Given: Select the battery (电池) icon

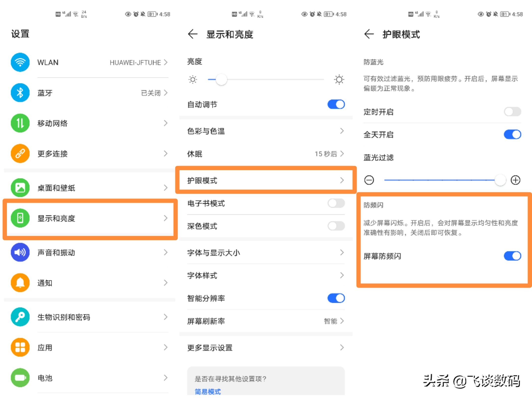Looking at the screenshot, I should pos(20,378).
